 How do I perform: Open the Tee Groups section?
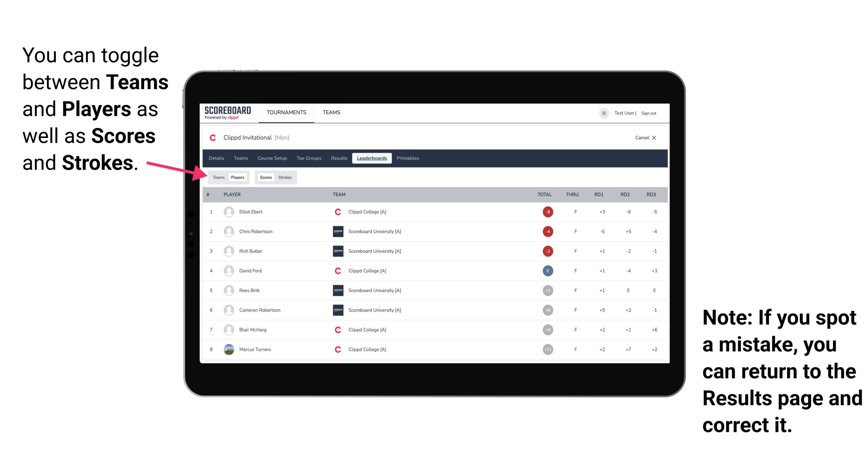click(x=308, y=158)
